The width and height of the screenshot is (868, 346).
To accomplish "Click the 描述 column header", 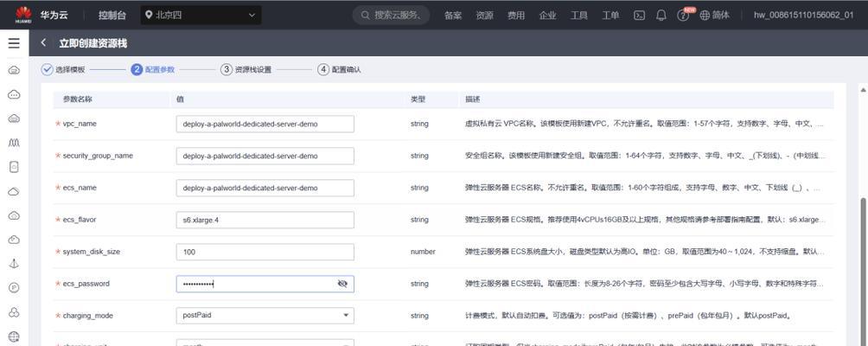I will click(x=472, y=99).
